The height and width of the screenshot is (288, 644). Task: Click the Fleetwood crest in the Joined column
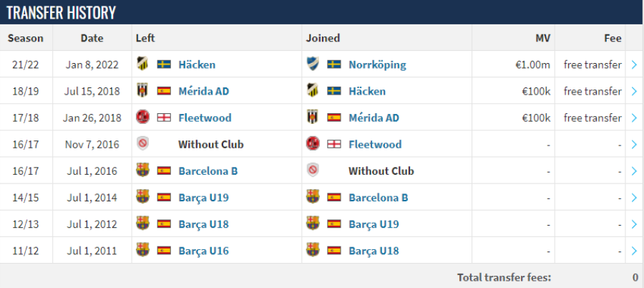click(x=313, y=144)
